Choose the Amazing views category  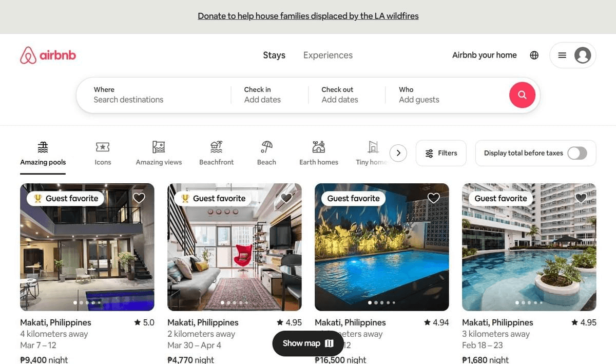tap(158, 151)
